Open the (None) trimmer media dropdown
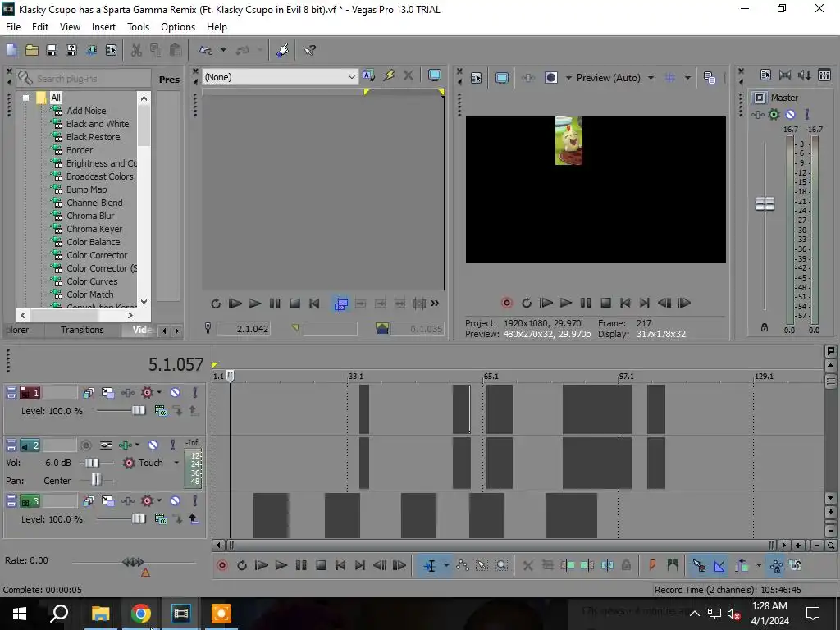 tap(351, 77)
